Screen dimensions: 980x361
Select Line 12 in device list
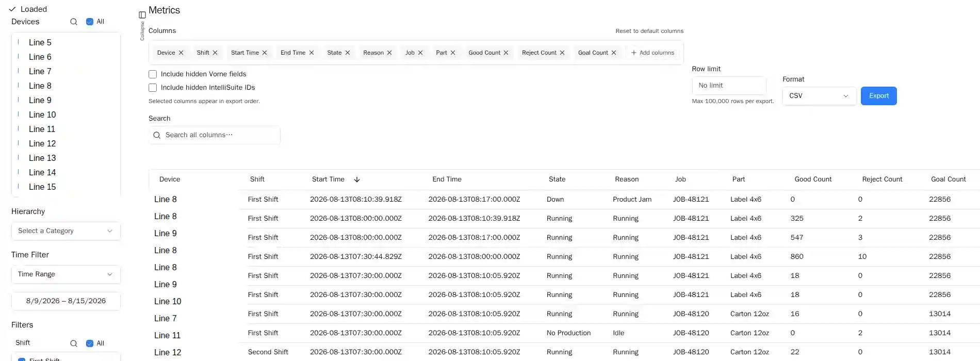pos(42,143)
